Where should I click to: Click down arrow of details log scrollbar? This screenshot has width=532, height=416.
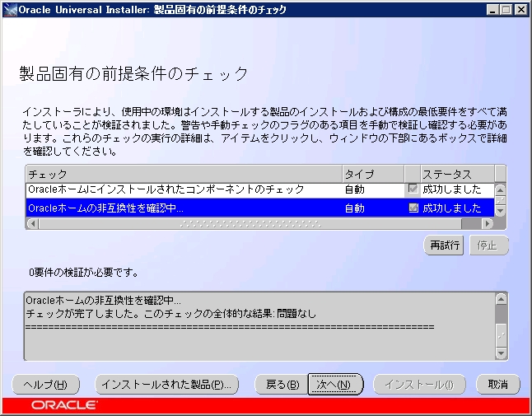[501, 353]
